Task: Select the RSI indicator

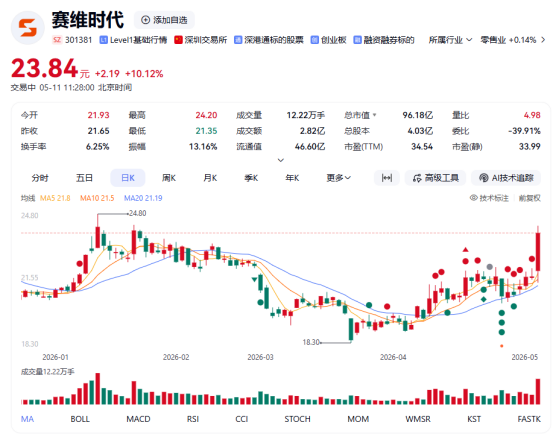Action: pos(193,419)
